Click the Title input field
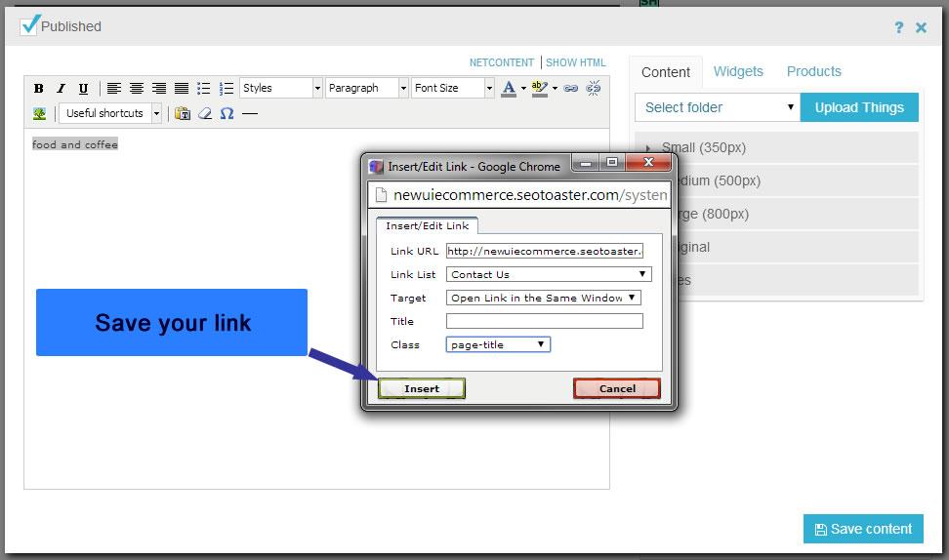Screen dimensions: 949x560 [545, 321]
